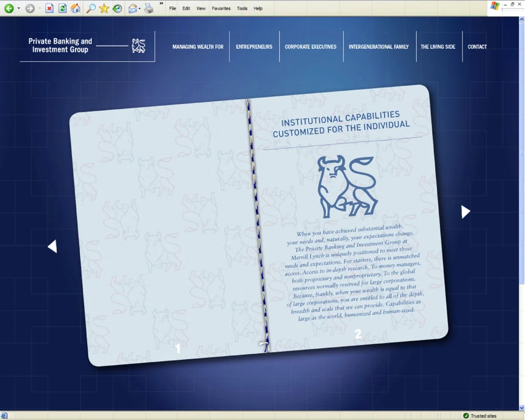525x420 pixels.
Task: Open the Edit menu
Action: pyautogui.click(x=186, y=8)
